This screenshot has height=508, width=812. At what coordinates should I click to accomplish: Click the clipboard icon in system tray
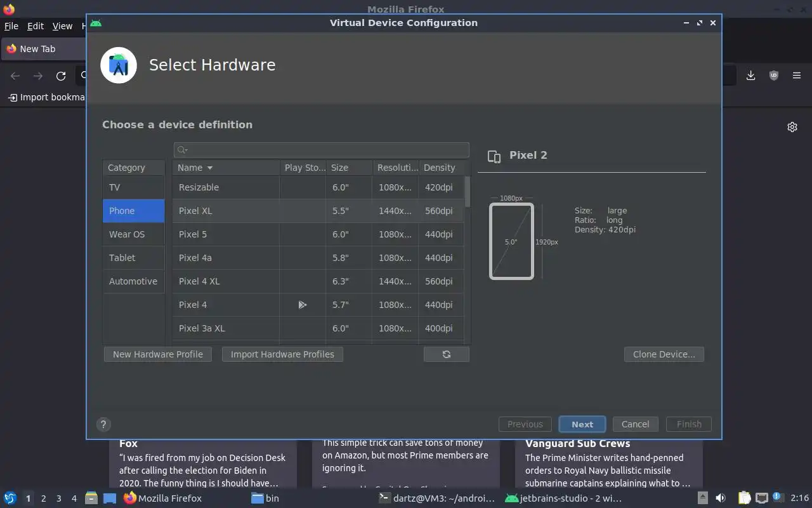tap(744, 498)
